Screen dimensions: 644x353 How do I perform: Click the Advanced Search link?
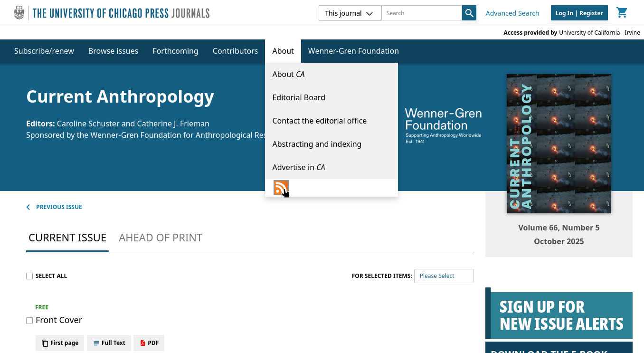click(x=512, y=13)
